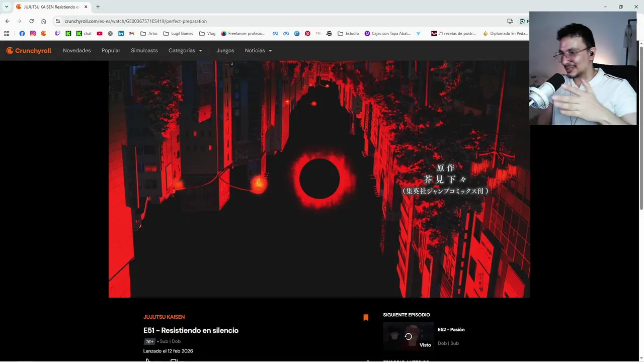Click the browser forward arrow
The width and height of the screenshot is (644, 362).
tap(19, 21)
